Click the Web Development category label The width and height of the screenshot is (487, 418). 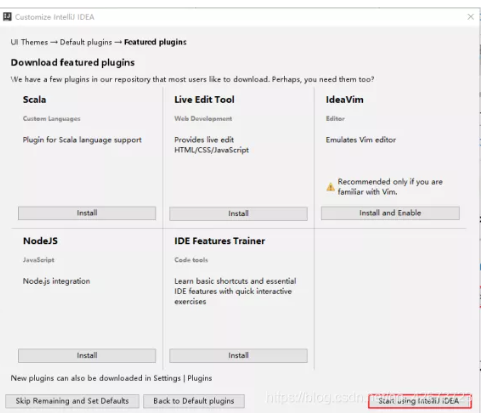pyautogui.click(x=203, y=119)
